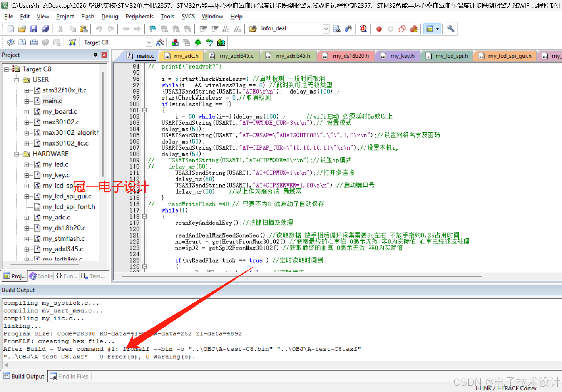This screenshot has height=392, width=562.
Task: Expand the my_led.c tree node
Action: 27,165
